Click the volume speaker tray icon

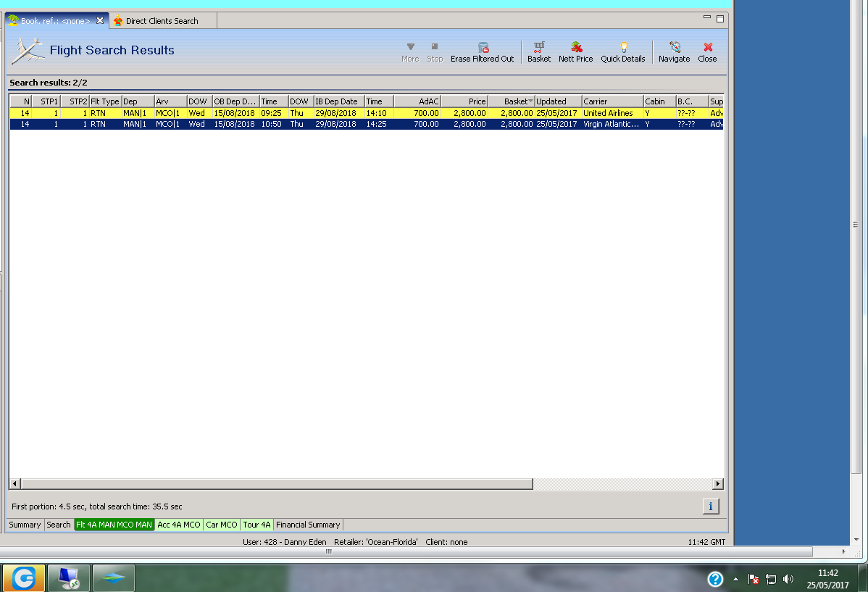(788, 579)
